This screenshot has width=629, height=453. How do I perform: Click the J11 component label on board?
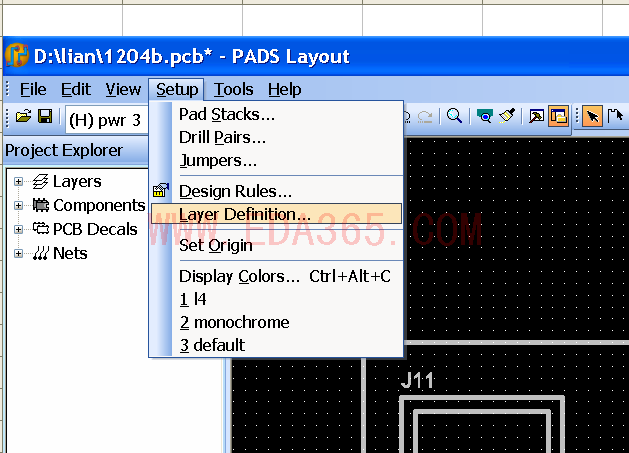(x=417, y=380)
